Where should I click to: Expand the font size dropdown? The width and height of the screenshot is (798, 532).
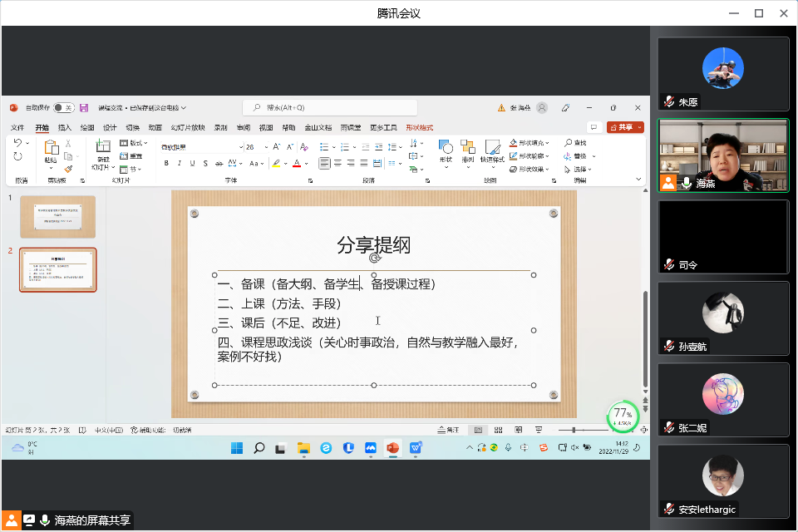click(264, 147)
